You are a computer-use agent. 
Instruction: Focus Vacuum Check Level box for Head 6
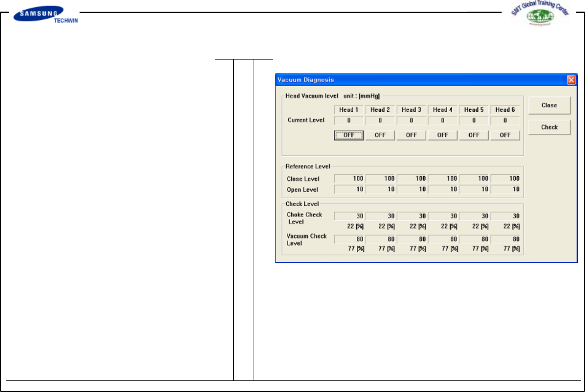(505, 239)
